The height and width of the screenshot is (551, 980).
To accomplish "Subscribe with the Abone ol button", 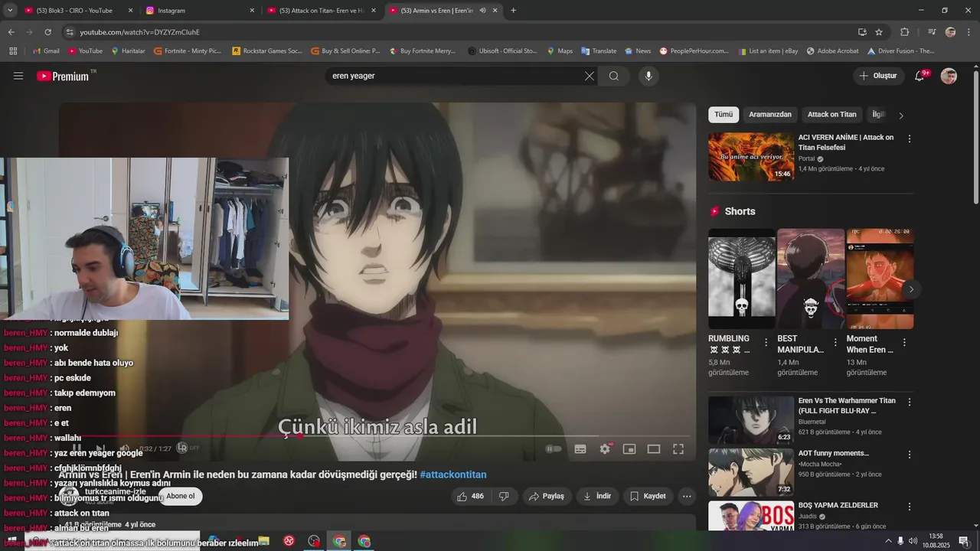I will (x=181, y=496).
